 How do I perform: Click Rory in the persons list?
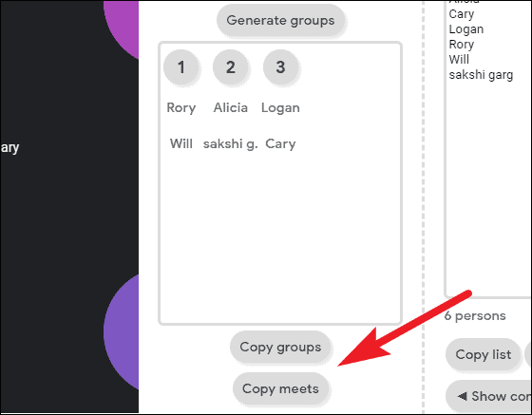tap(462, 45)
